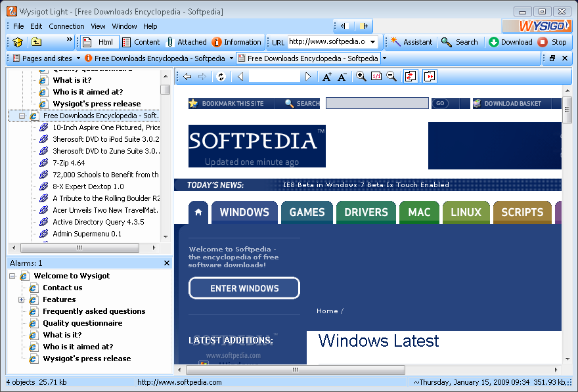Click the Softpedia search input box
This screenshot has height=392, width=578.
tap(377, 104)
